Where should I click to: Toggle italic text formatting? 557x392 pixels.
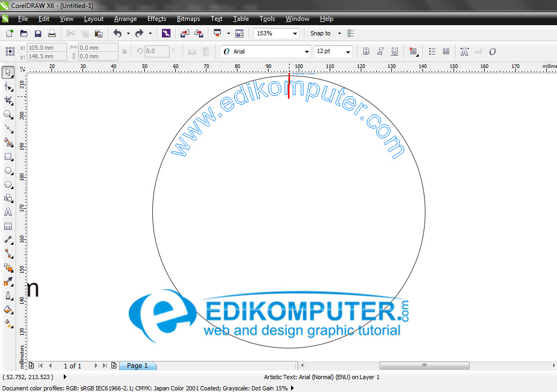[x=381, y=51]
